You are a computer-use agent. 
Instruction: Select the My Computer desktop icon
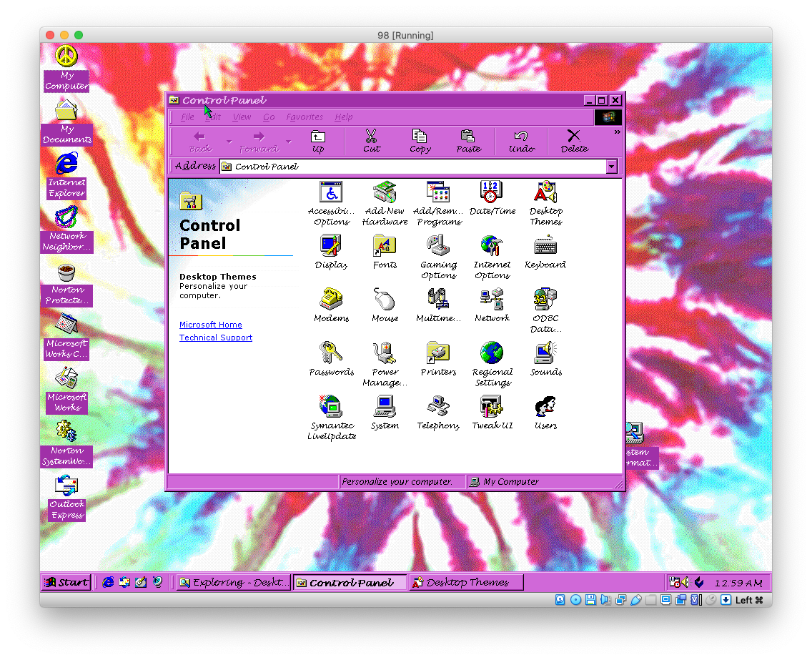point(66,69)
